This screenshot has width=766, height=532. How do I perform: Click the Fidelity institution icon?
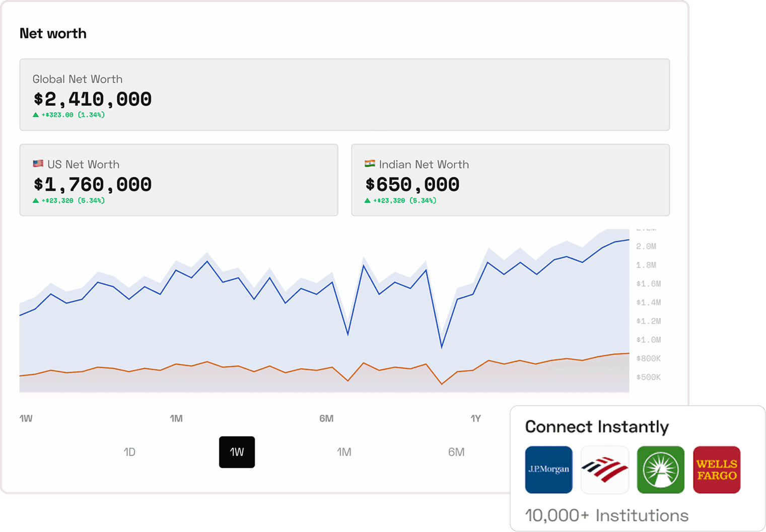click(660, 470)
